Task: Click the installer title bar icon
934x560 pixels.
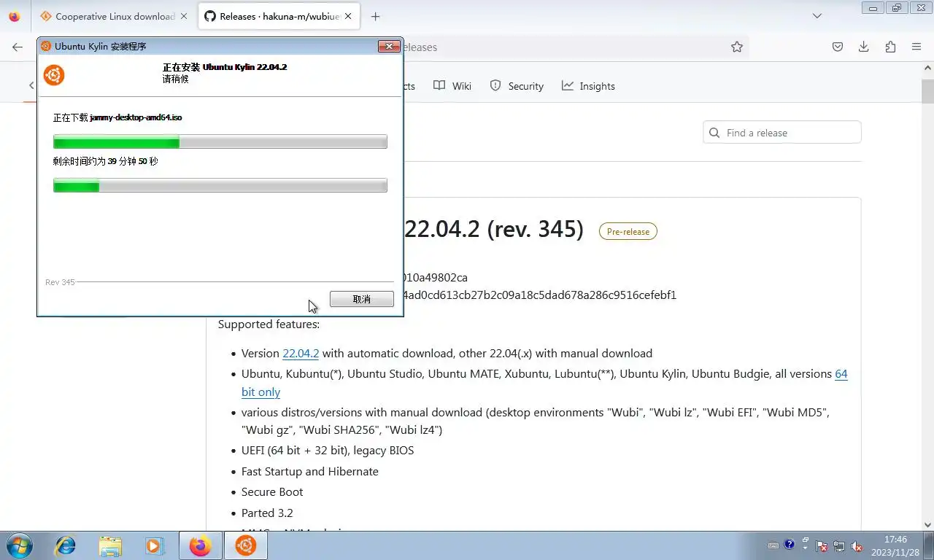Action: 45,46
